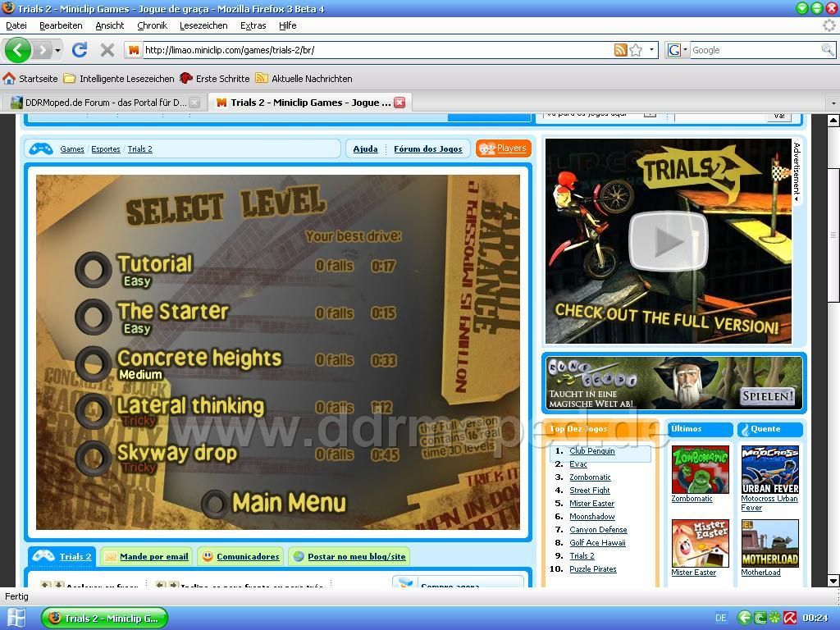
Task: Click the Windows Start button
Action: [15, 619]
